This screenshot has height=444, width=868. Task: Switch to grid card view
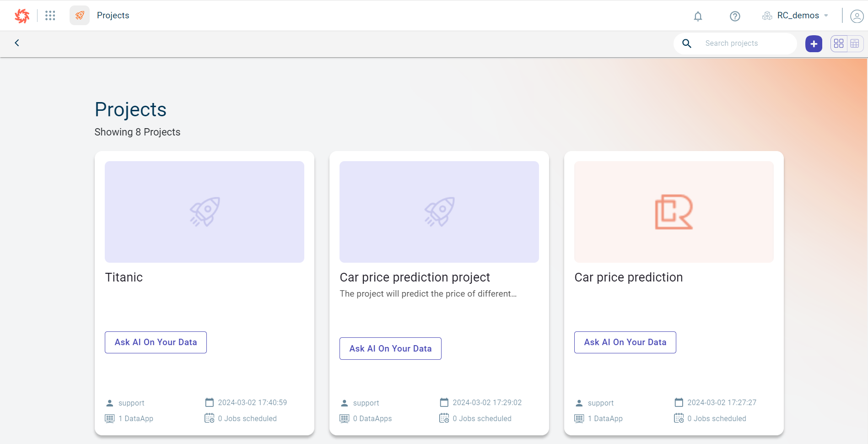[839, 43]
